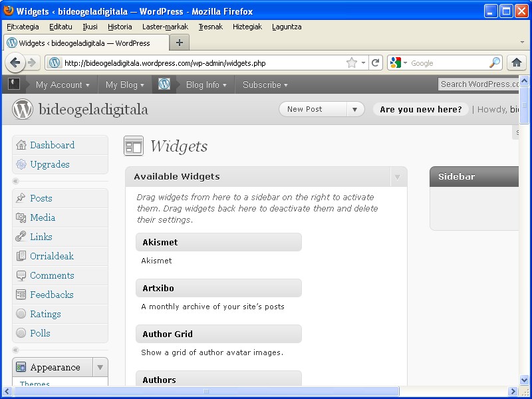Viewport: 532px width, 399px height.
Task: Click the Upgrades gear icon
Action: click(21, 164)
